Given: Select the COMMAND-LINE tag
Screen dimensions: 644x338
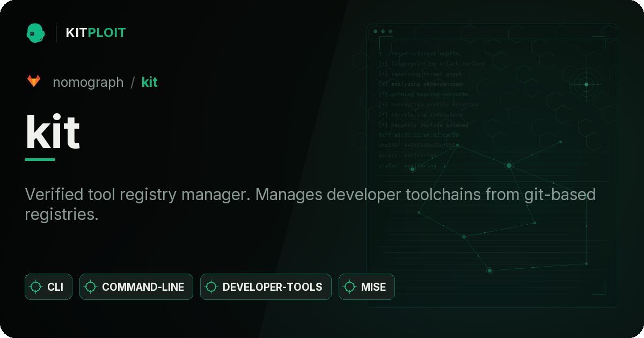Looking at the screenshot, I should [x=136, y=287].
